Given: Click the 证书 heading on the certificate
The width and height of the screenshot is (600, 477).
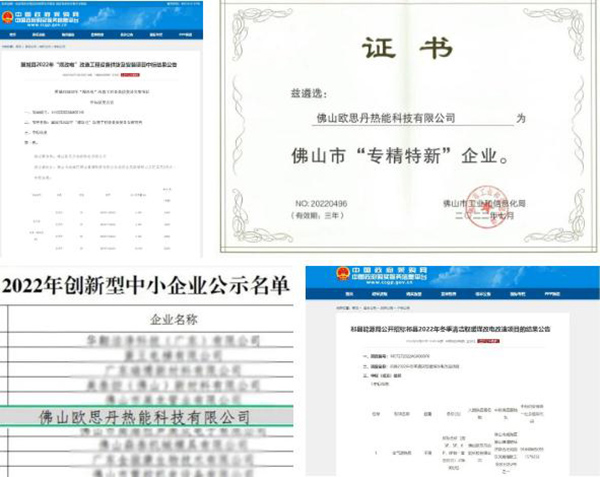Looking at the screenshot, I should click(x=408, y=48).
